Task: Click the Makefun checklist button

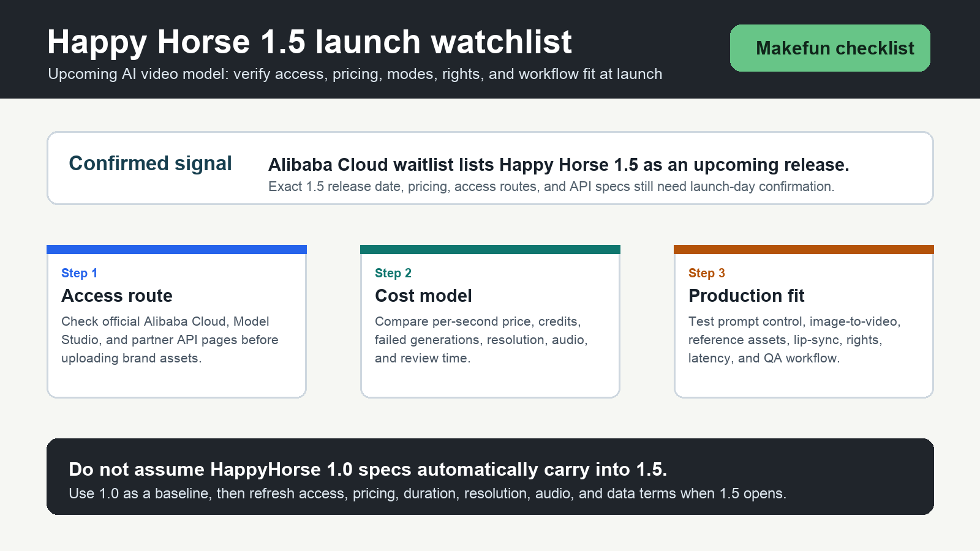Action: [x=830, y=48]
